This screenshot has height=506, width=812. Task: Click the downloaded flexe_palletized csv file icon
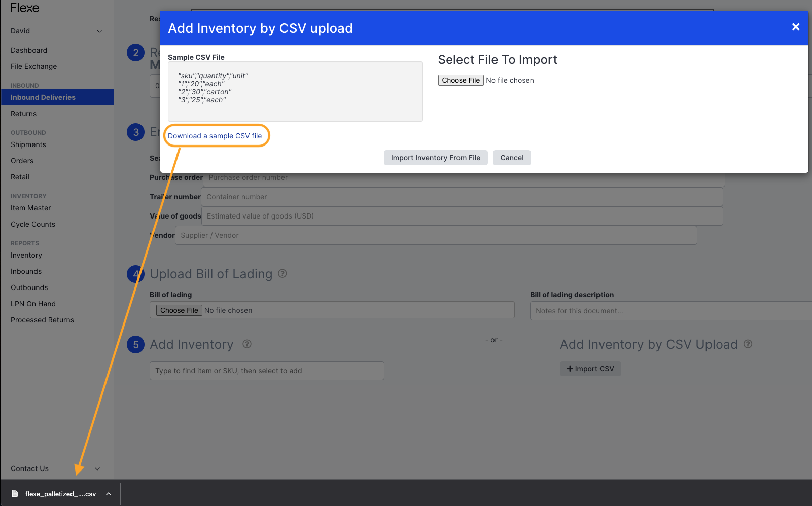[x=15, y=494]
